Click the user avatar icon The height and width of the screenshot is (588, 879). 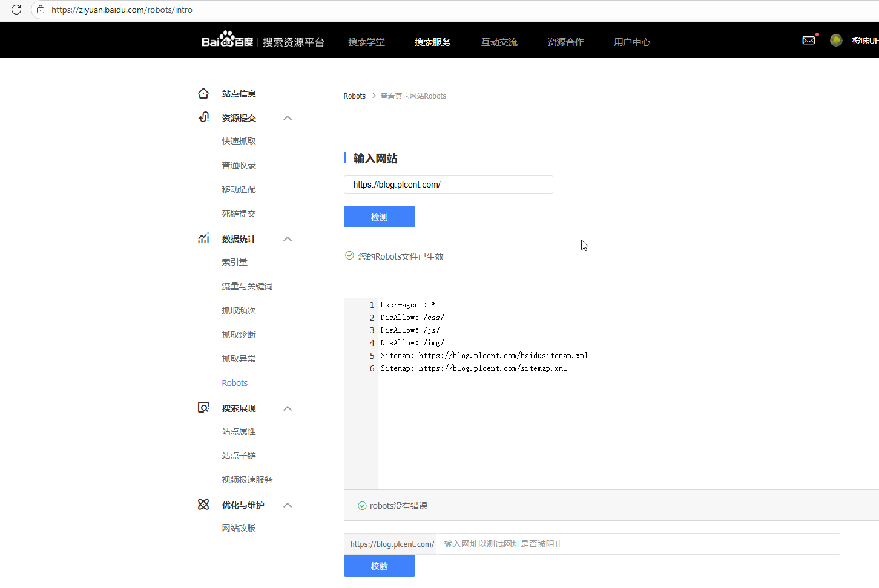836,41
